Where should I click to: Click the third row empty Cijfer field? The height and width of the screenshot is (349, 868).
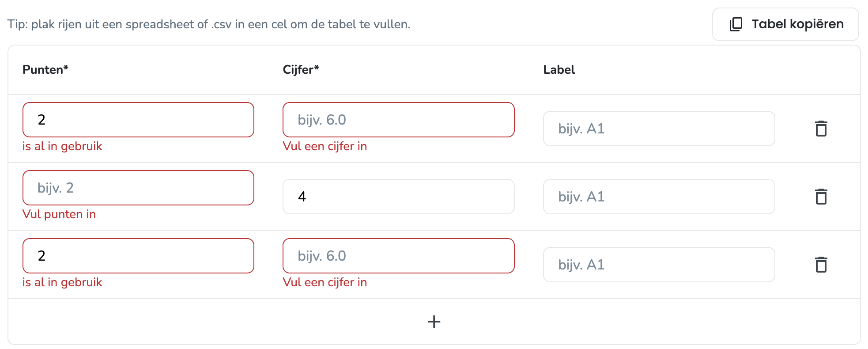(x=399, y=256)
